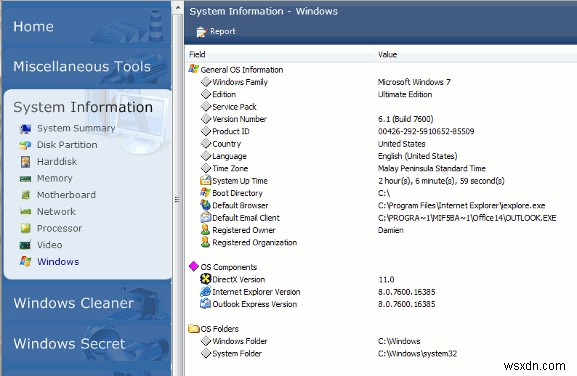Image resolution: width=577 pixels, height=376 pixels.
Task: Click the Memory link in sidebar
Action: pyautogui.click(x=55, y=178)
